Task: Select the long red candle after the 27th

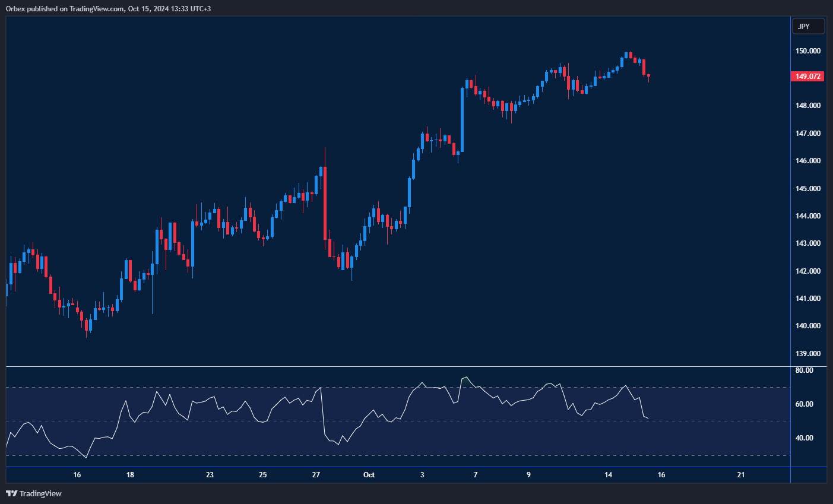Action: 325,202
